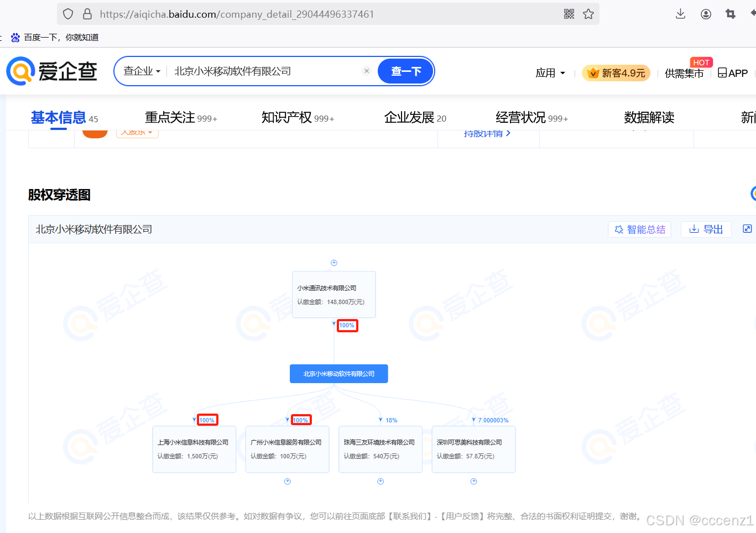Switch to the 数据解读 tab
The image size is (756, 533).
(649, 118)
